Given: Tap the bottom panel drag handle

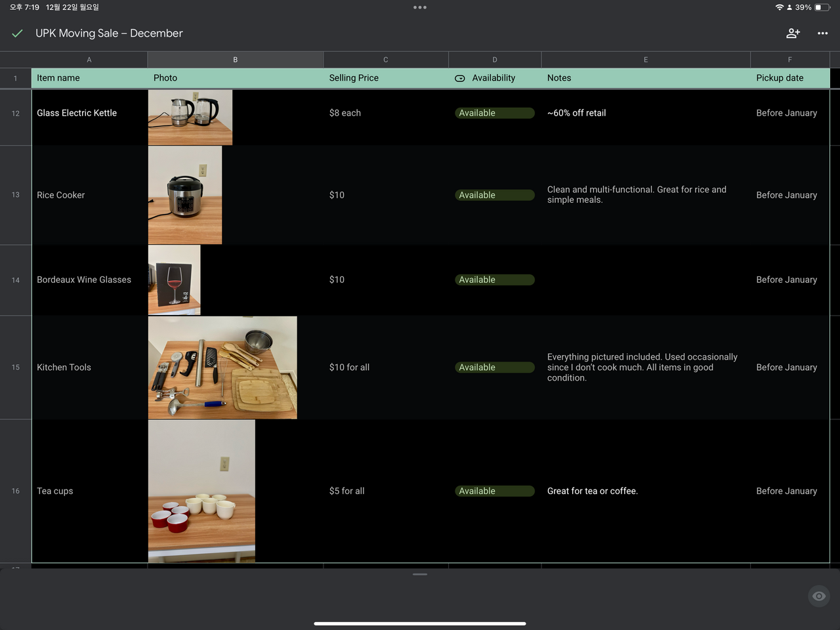Looking at the screenshot, I should (420, 574).
